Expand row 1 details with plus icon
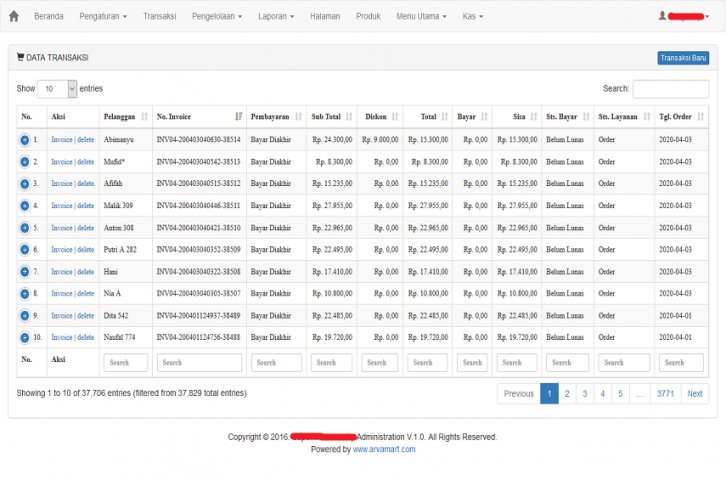Image resolution: width=726 pixels, height=480 pixels. coord(25,140)
